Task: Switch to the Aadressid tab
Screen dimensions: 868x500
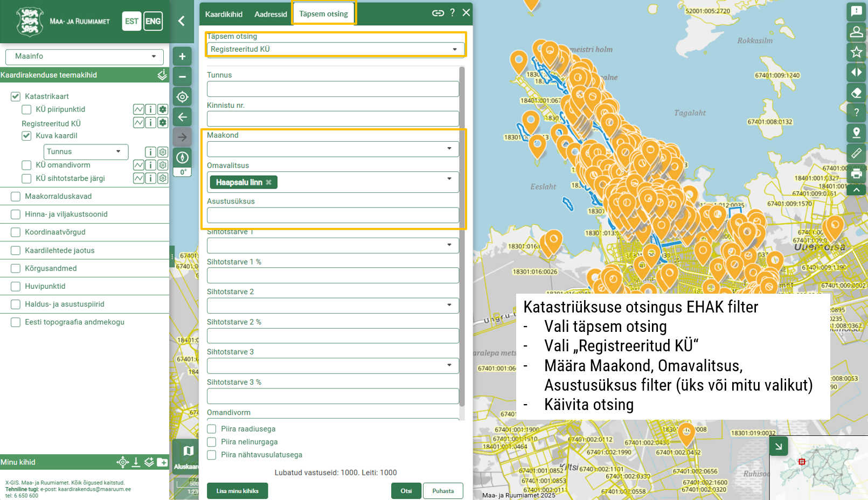Action: point(270,14)
